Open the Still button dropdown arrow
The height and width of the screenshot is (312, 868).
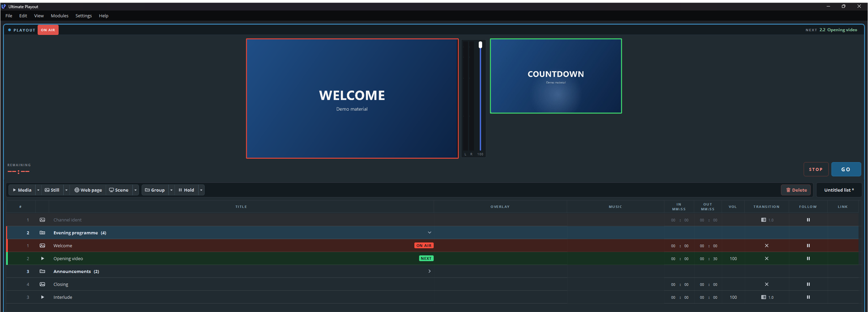click(66, 190)
